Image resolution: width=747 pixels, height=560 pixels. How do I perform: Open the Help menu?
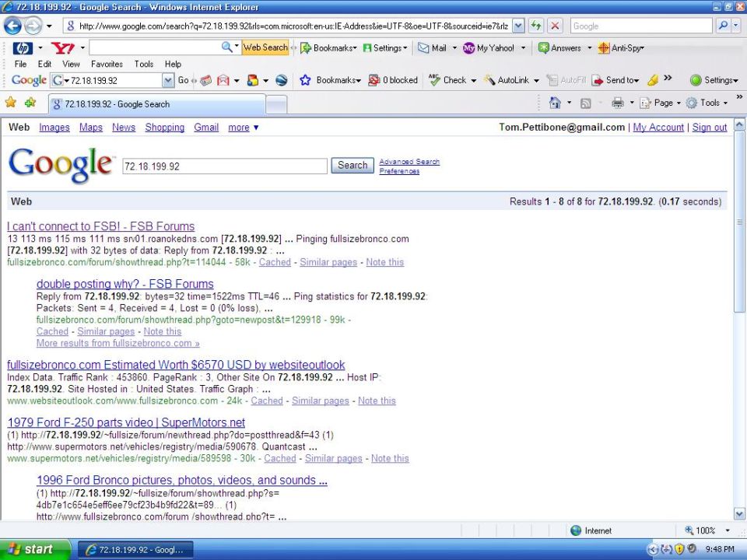pyautogui.click(x=173, y=64)
